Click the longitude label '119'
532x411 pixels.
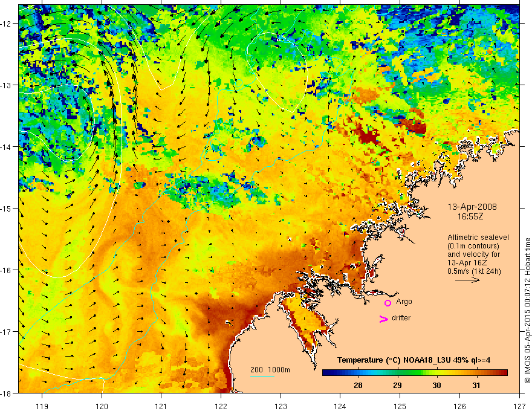tap(42, 406)
